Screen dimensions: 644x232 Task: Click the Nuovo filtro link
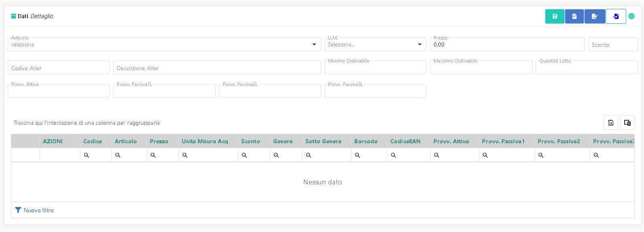(39, 210)
